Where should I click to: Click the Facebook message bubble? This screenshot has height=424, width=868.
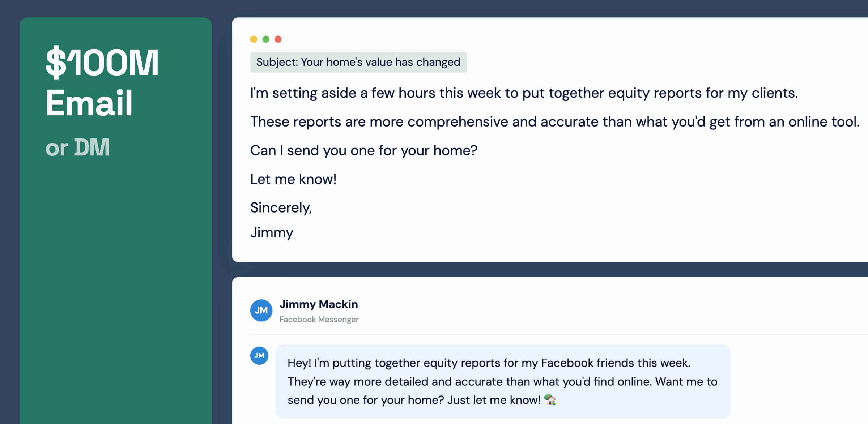point(502,381)
